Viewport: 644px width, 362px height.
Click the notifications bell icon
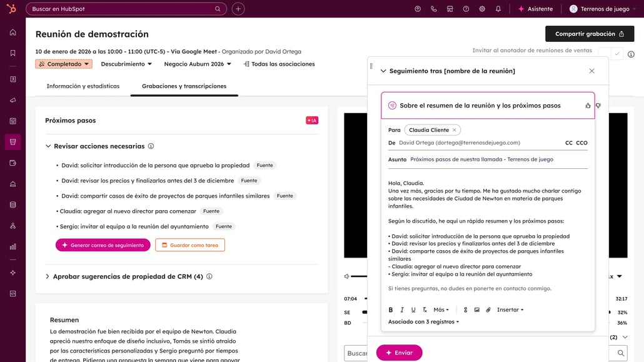click(498, 9)
